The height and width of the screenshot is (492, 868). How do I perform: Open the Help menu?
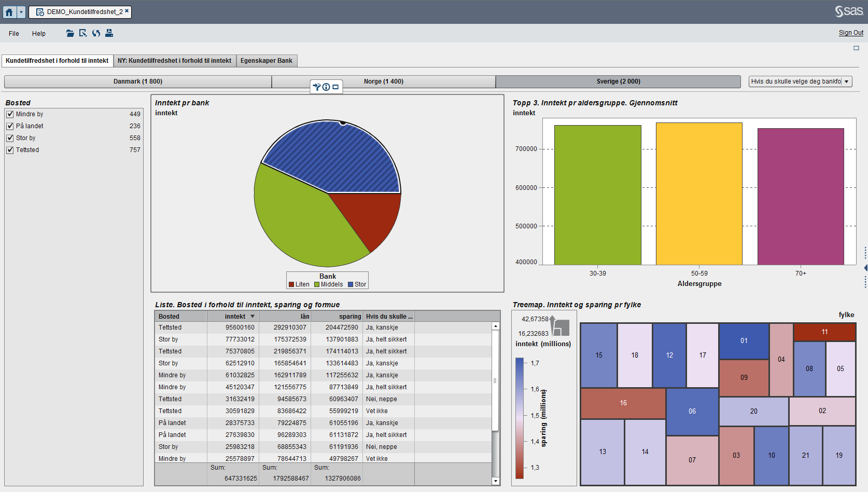click(x=39, y=33)
